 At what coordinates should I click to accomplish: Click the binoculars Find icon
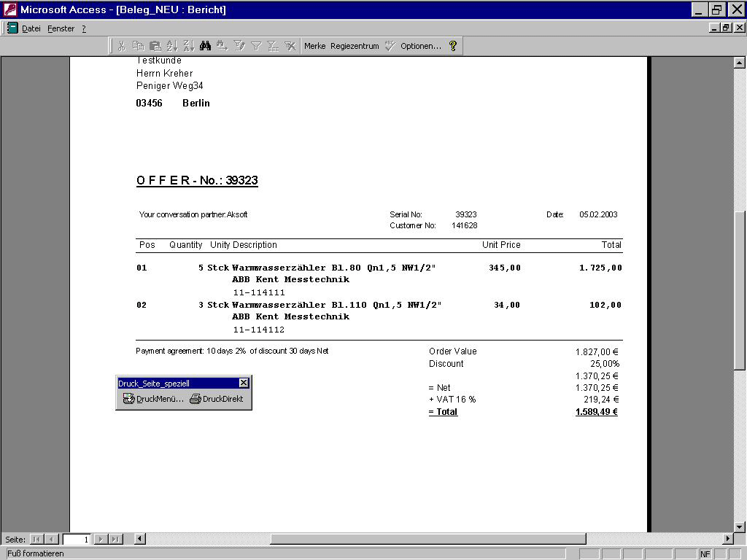(x=205, y=46)
